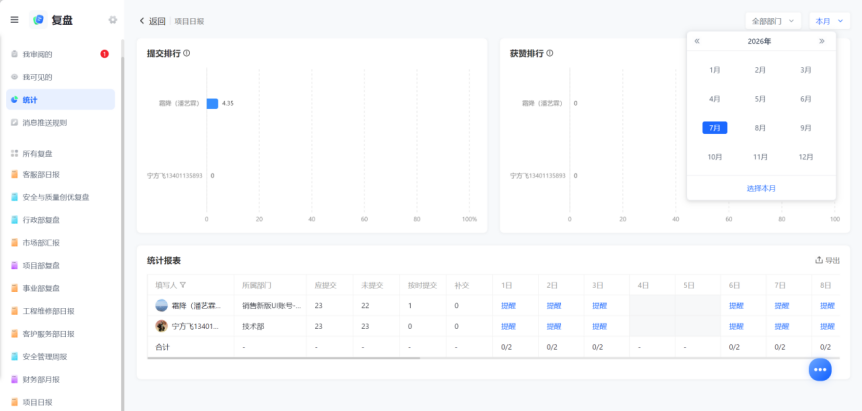Select 6月 in month picker
Viewport: 862px width, 411px height.
tap(806, 99)
